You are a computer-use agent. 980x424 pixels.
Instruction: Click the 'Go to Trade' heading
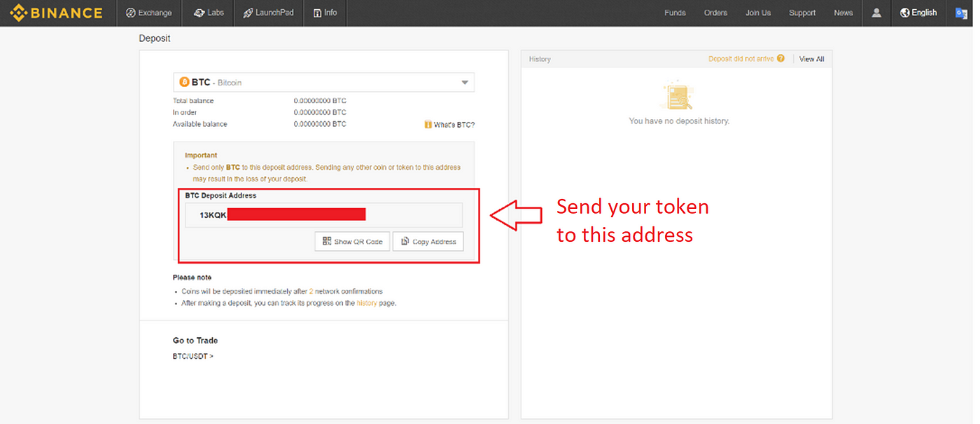[195, 341]
